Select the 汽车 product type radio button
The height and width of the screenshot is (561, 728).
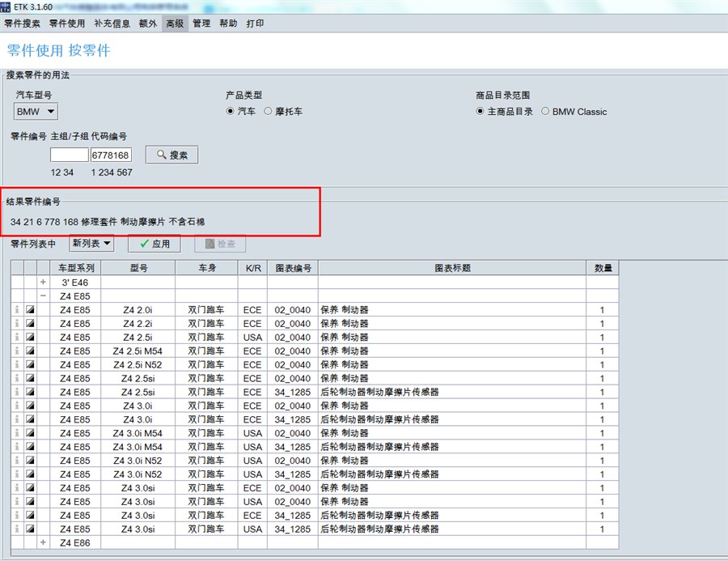tap(230, 112)
